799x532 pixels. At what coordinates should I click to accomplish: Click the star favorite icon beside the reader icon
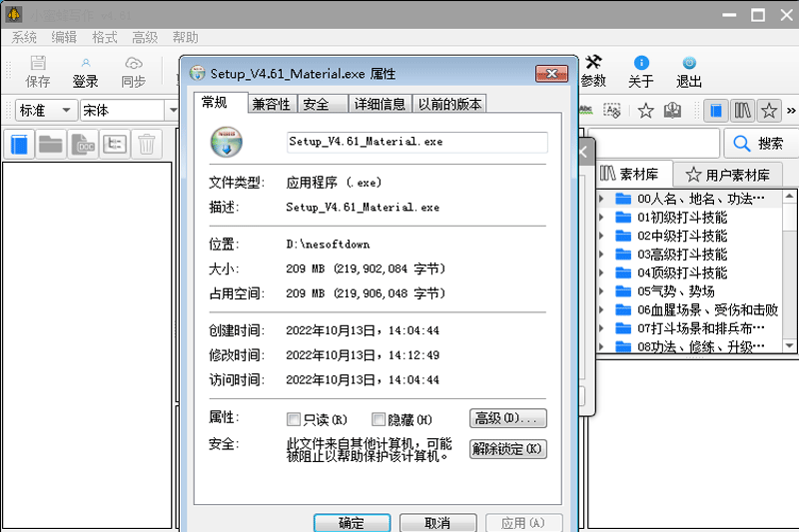click(645, 111)
